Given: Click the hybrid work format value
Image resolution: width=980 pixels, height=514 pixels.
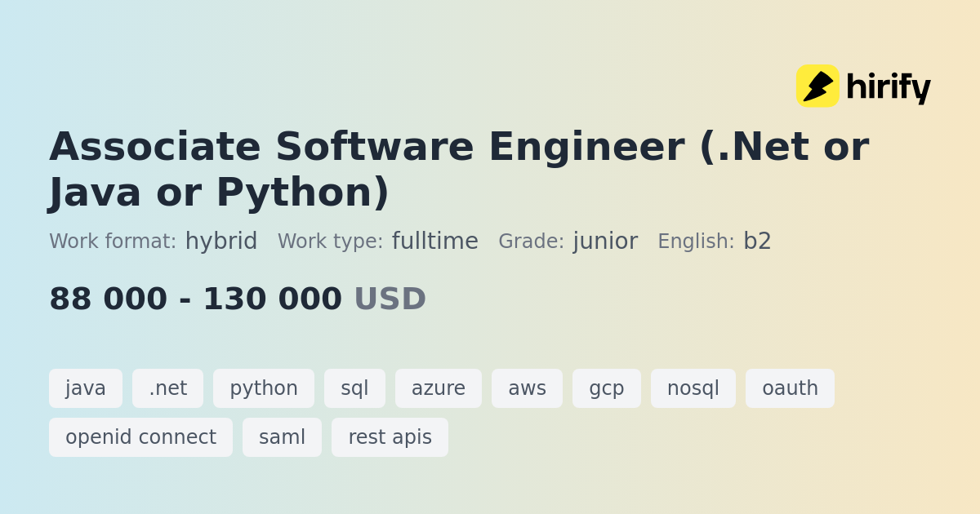Looking at the screenshot, I should pyautogui.click(x=221, y=241).
